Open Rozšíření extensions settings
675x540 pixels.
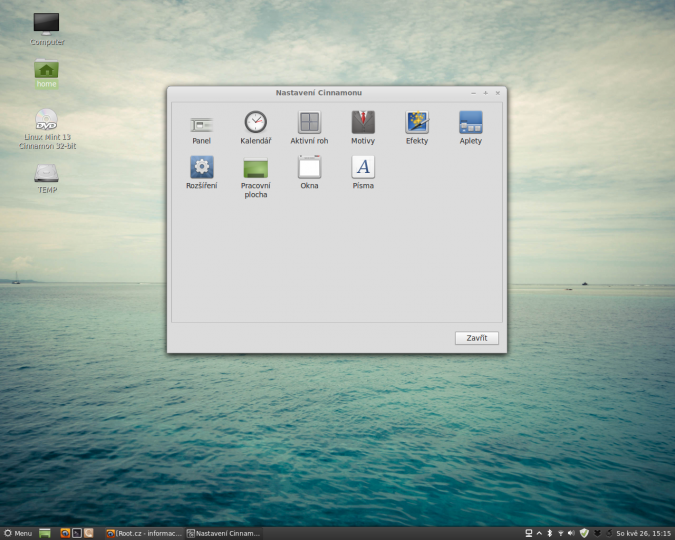tap(201, 173)
